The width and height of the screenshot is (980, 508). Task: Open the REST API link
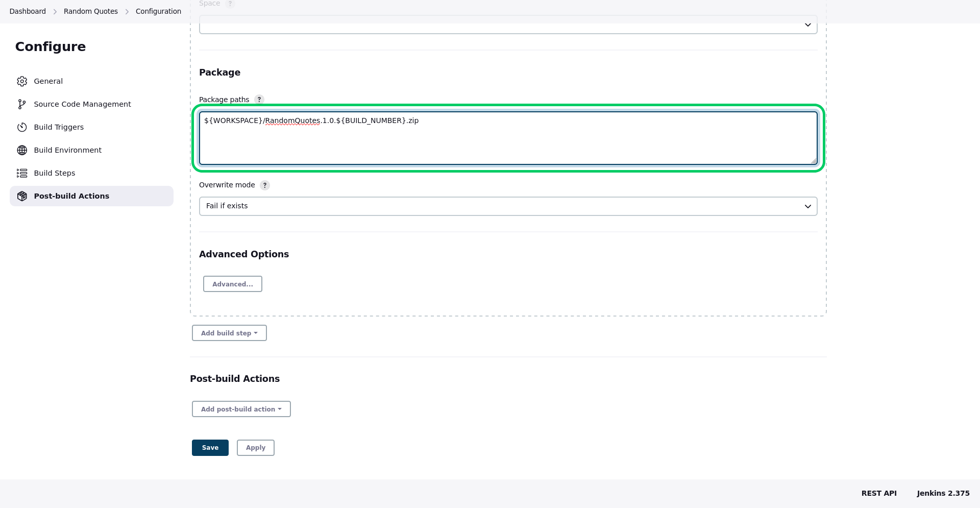[x=879, y=493]
